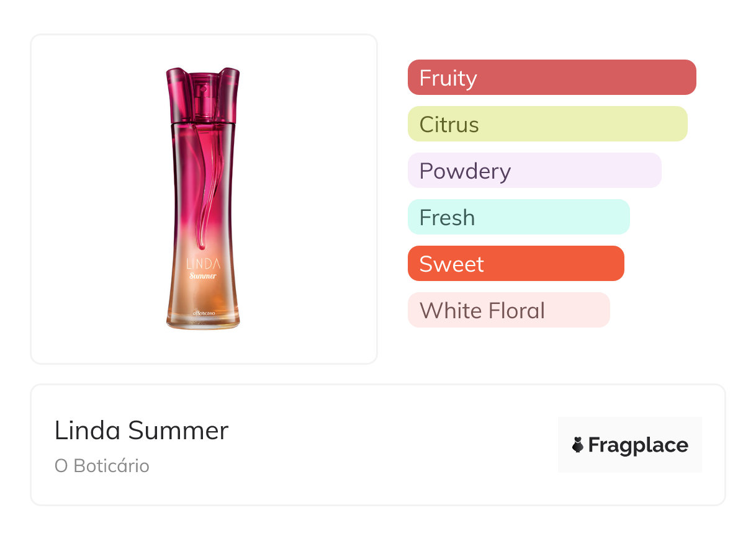Click the Powdery accord bar
756x536 pixels.
(x=534, y=171)
